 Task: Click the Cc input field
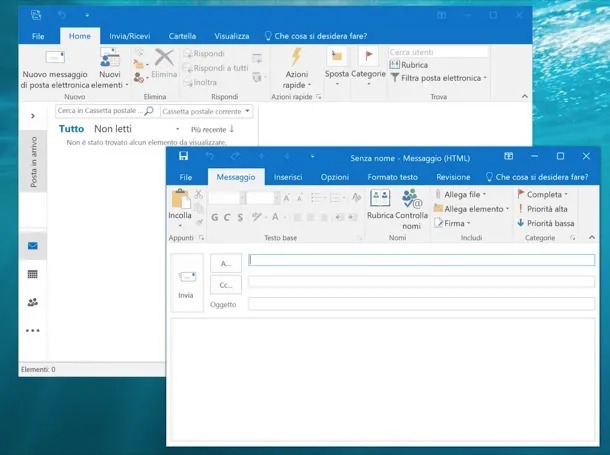pos(421,282)
